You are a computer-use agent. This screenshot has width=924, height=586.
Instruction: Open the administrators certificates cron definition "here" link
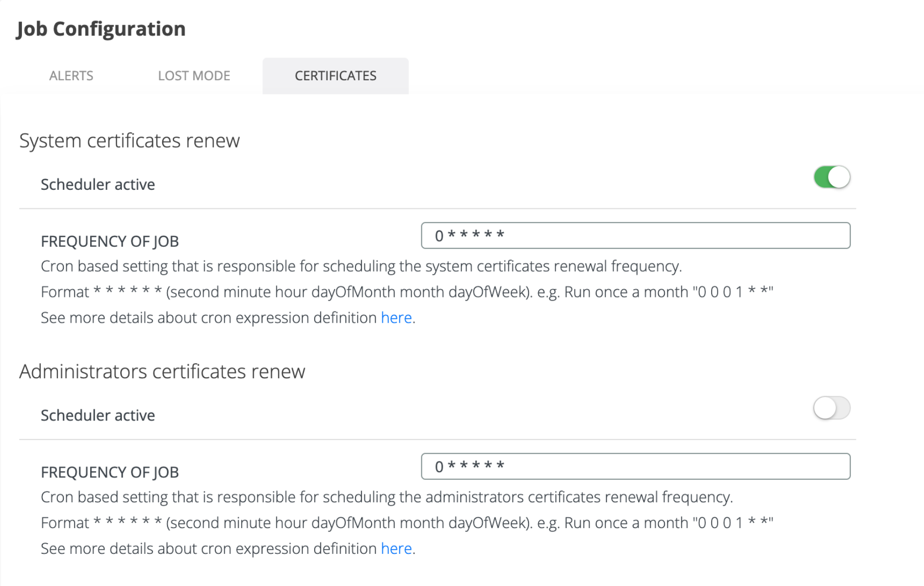(x=396, y=549)
